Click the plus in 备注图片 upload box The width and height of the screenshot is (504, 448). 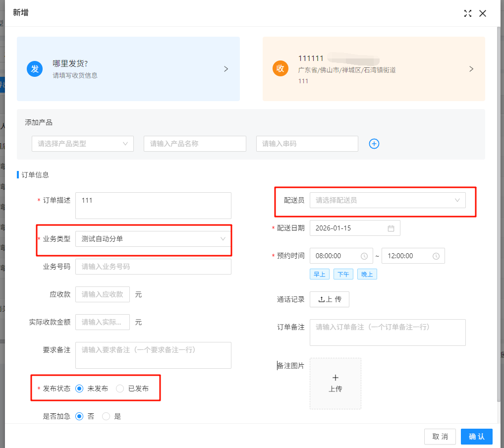coord(336,378)
